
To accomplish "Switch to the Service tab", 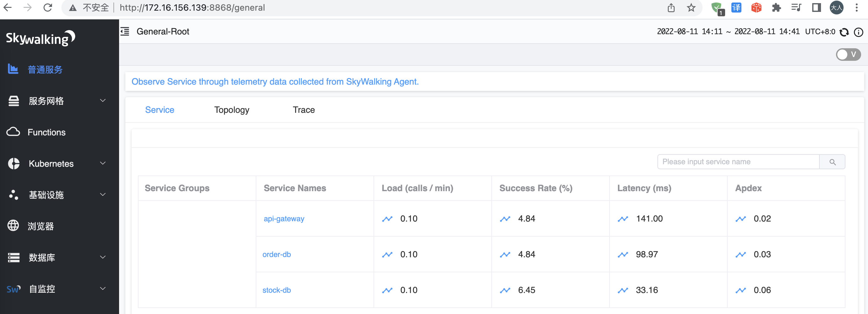I will (x=159, y=110).
